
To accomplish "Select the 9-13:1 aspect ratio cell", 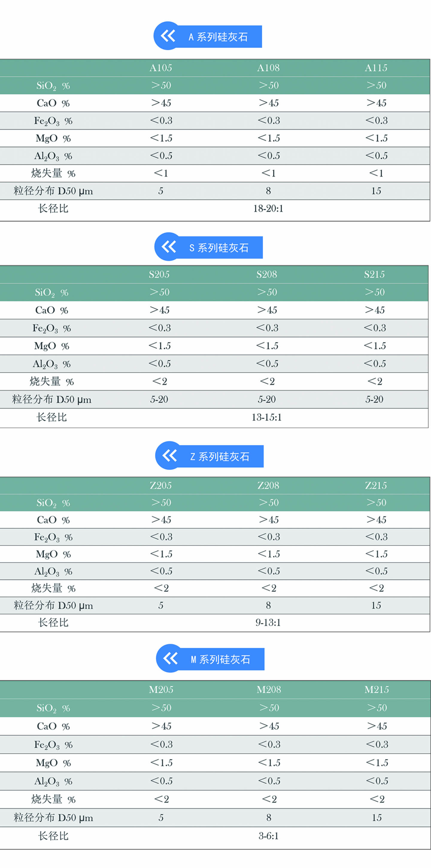I will pyautogui.click(x=268, y=622).
